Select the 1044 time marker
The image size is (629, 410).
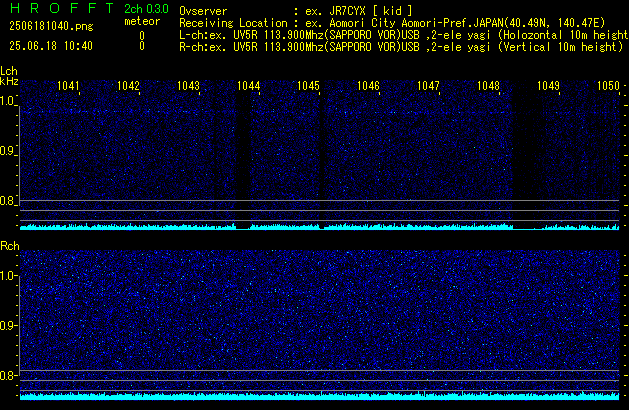[248, 86]
